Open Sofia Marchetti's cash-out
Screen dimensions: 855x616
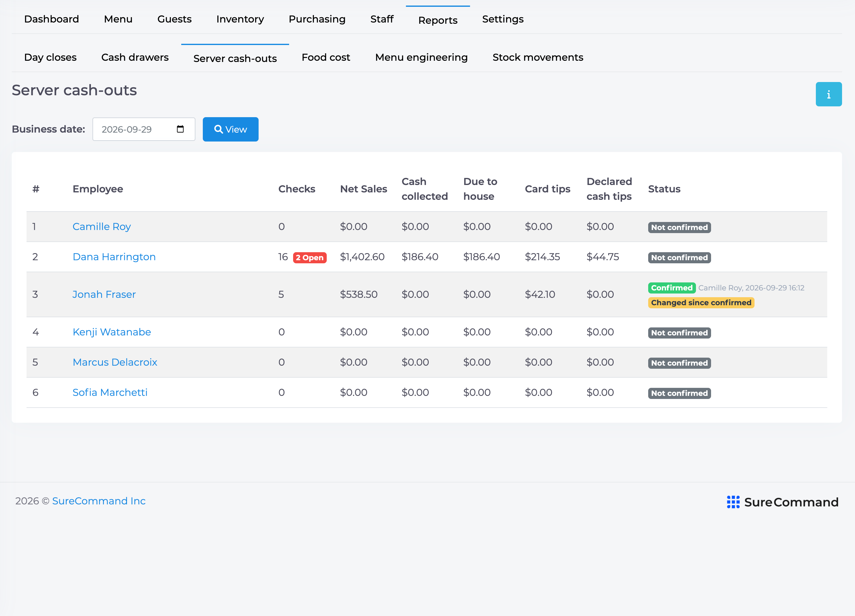pos(110,392)
